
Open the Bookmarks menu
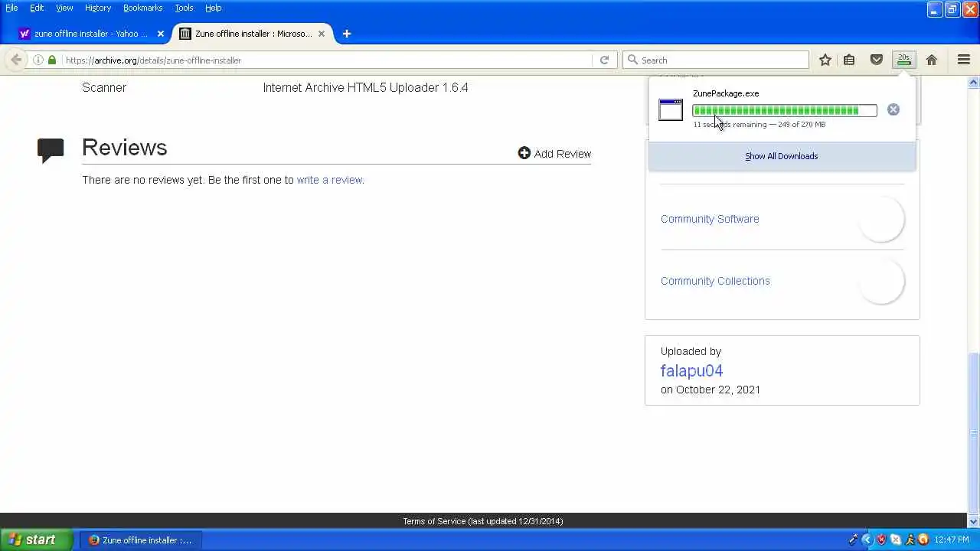pos(143,8)
